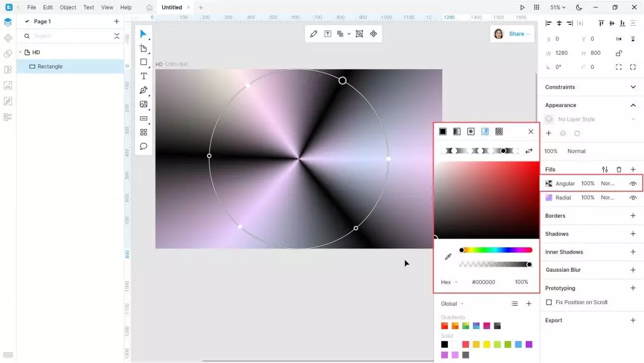Select the red gradient swatch
Screen dimensions: 644x363
pyautogui.click(x=445, y=326)
